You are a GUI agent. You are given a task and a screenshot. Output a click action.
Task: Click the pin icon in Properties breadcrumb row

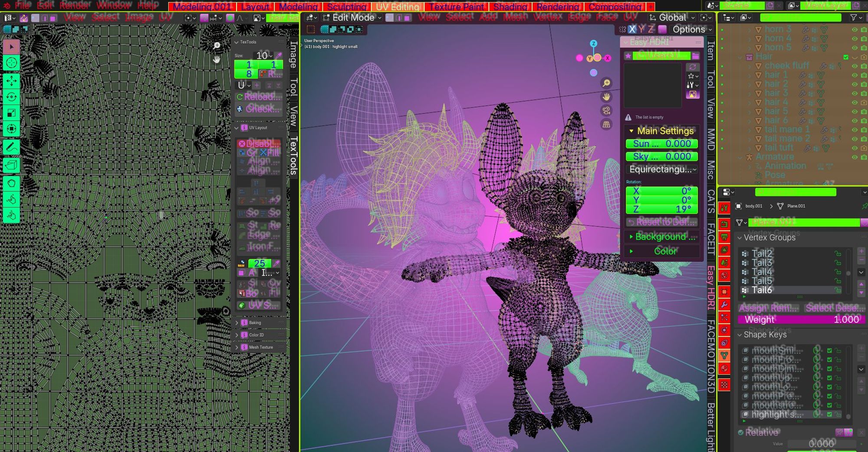(865, 206)
